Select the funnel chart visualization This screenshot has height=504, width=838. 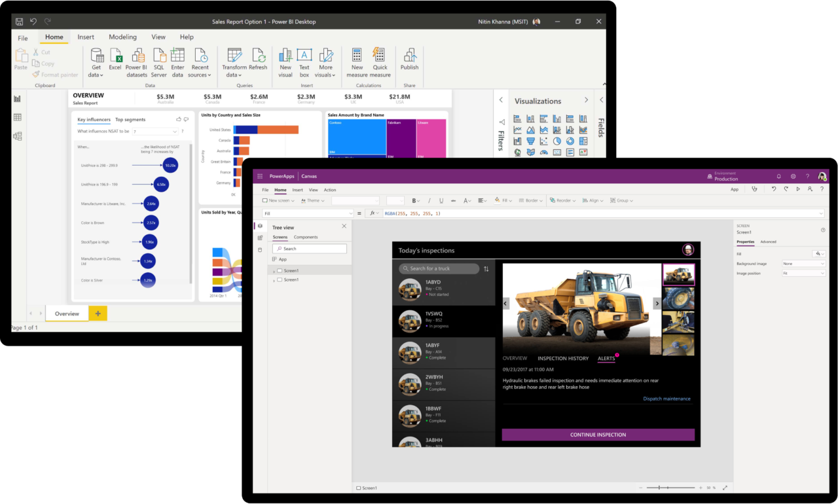(x=531, y=141)
